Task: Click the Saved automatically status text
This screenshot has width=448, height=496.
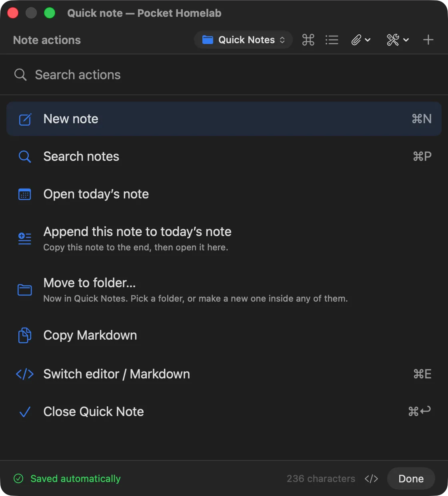Action: click(75, 478)
